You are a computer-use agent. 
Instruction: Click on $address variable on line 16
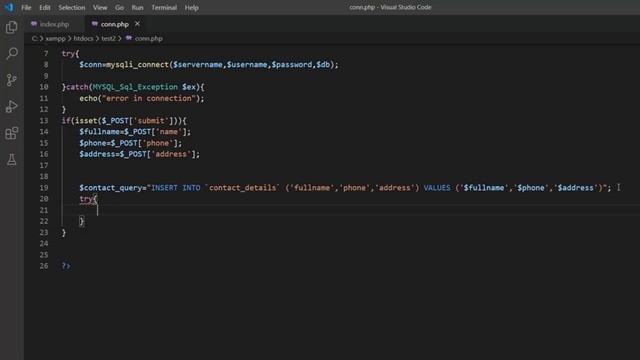point(97,154)
